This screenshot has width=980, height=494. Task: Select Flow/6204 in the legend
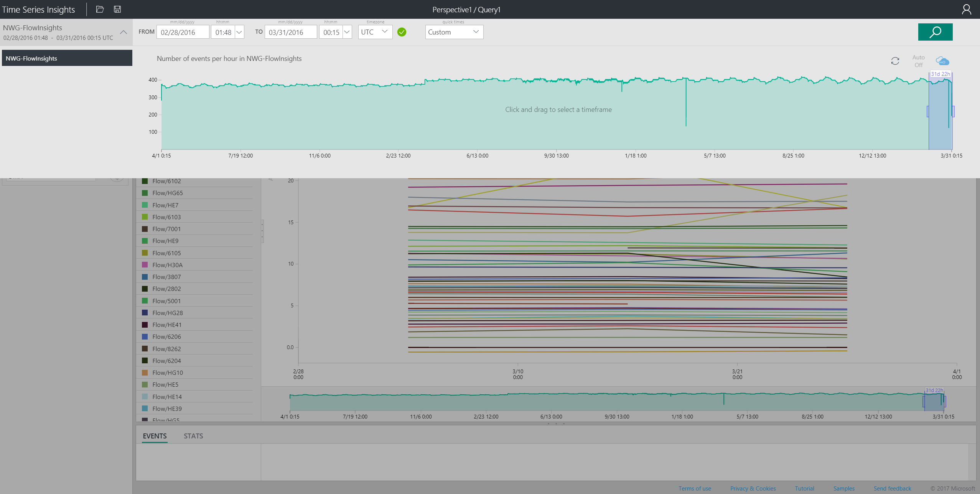[x=194, y=361]
